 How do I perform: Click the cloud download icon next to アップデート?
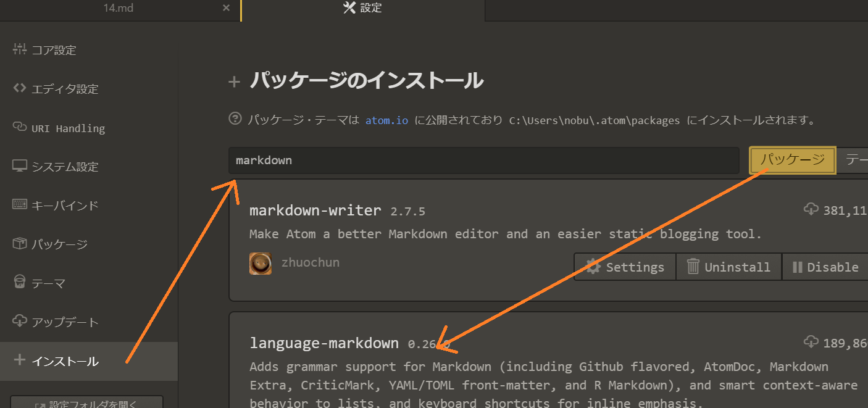click(x=20, y=321)
